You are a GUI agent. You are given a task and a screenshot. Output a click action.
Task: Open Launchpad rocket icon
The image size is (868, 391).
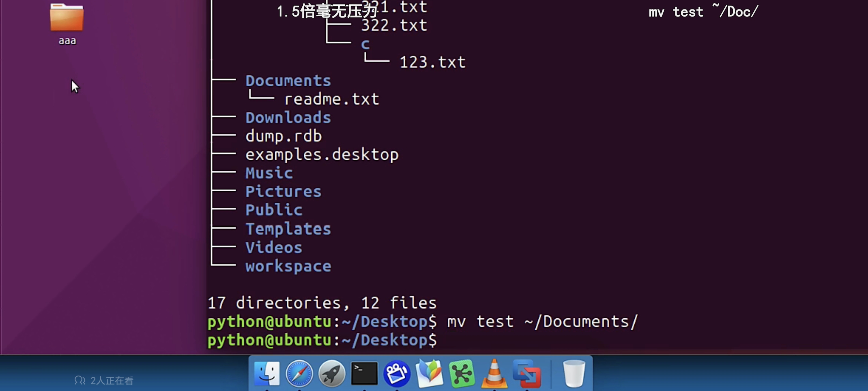pos(332,373)
